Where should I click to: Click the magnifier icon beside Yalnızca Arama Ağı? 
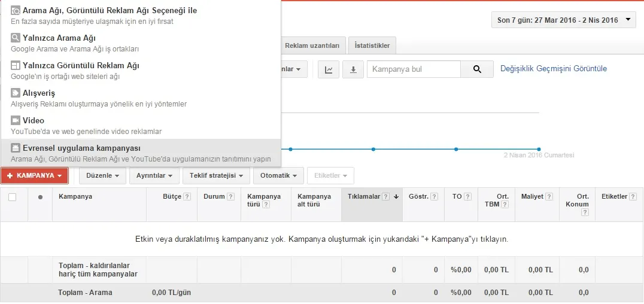coord(16,38)
